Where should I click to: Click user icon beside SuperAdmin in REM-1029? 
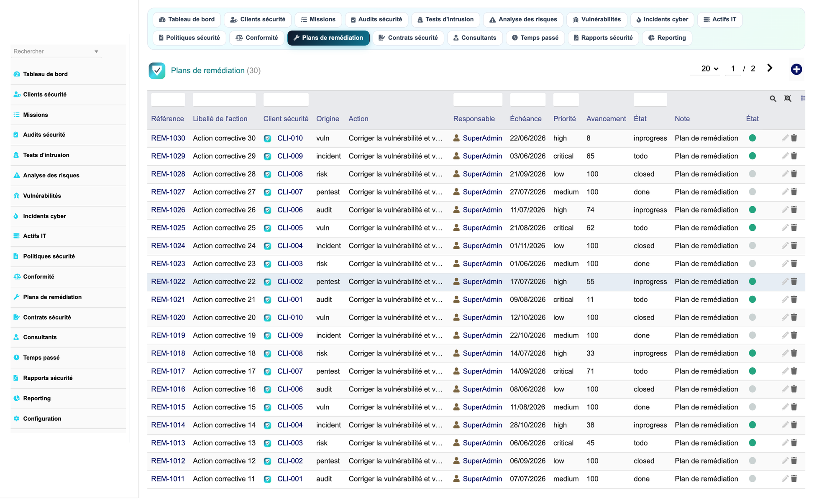coord(456,156)
